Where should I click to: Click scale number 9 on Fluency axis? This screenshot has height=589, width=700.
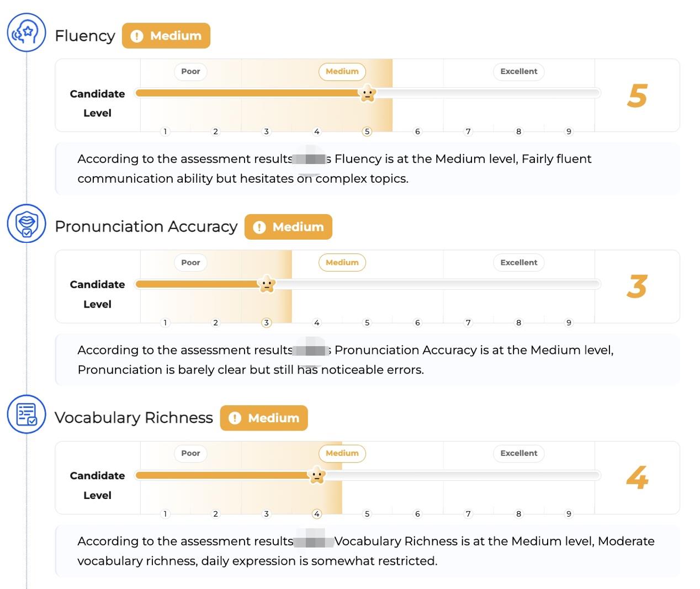coord(569,131)
